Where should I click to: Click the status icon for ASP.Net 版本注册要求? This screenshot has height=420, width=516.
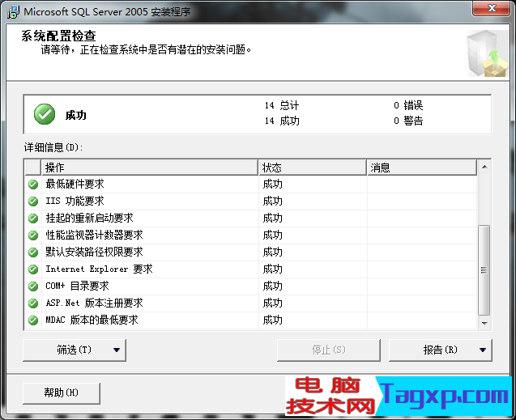pos(33,303)
